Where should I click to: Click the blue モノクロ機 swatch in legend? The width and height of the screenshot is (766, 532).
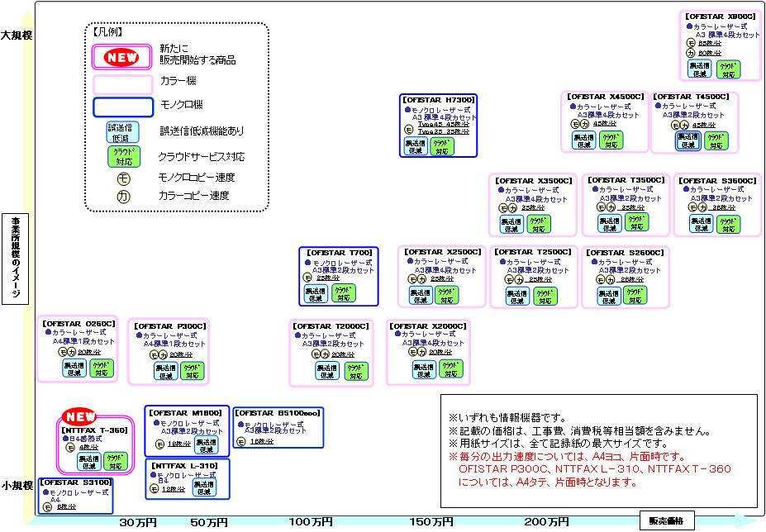click(123, 107)
